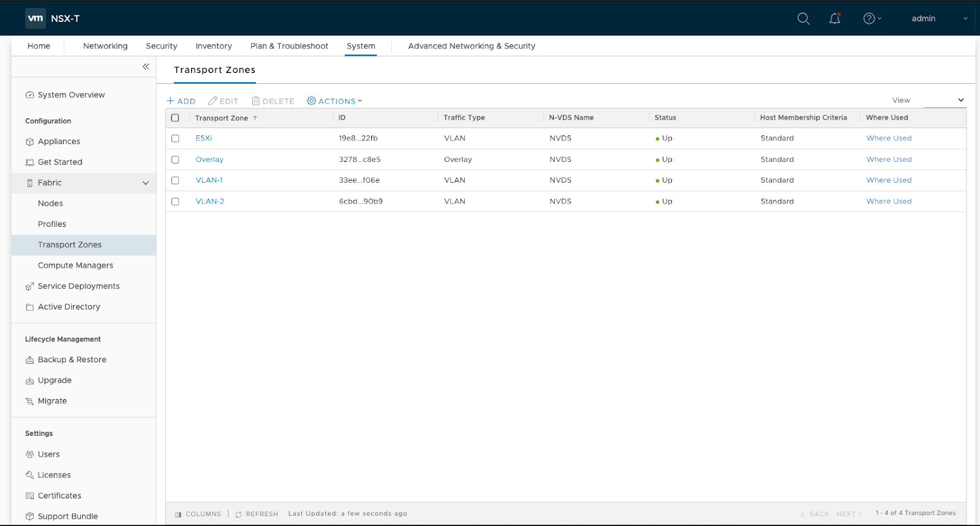Image resolution: width=980 pixels, height=526 pixels.
Task: Collapse the sidebar with double-chevron icon
Action: tap(146, 67)
